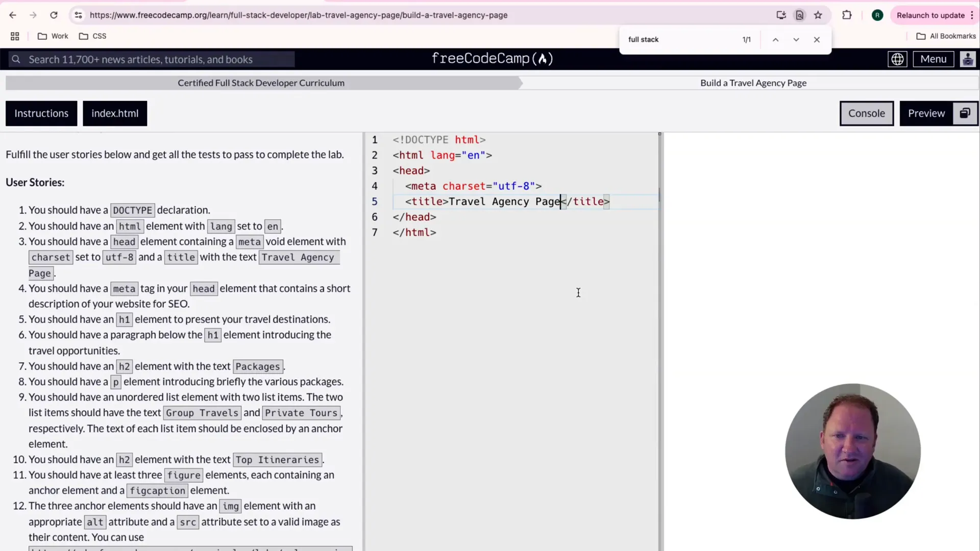
Task: Open preview in separate window icon
Action: 965,113
